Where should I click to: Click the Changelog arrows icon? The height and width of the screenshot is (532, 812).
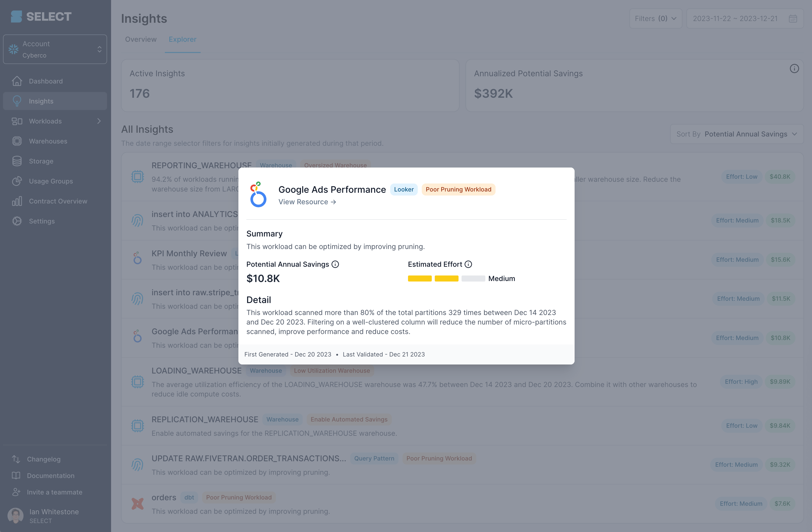(x=16, y=459)
